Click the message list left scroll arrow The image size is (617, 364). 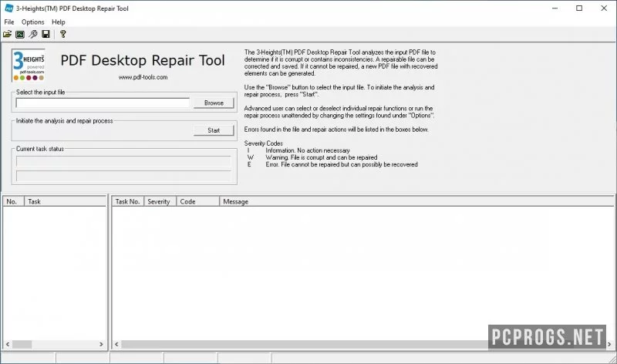tap(116, 344)
